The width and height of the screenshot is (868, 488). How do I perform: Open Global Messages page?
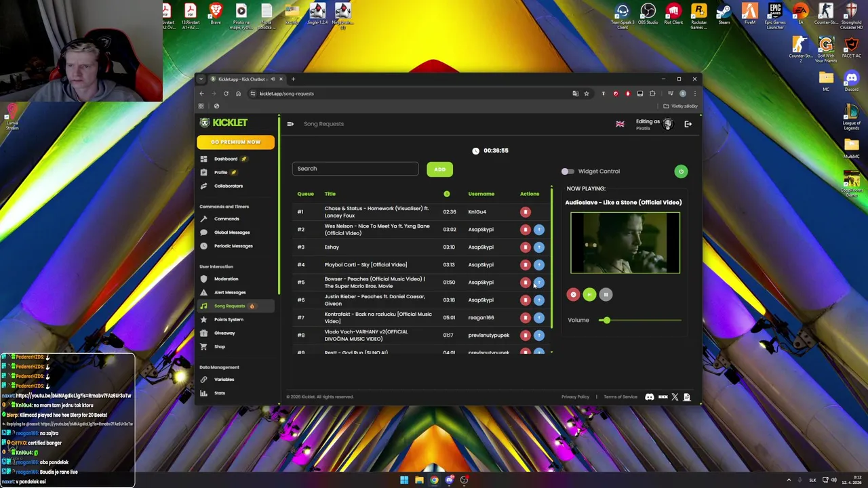coord(232,232)
